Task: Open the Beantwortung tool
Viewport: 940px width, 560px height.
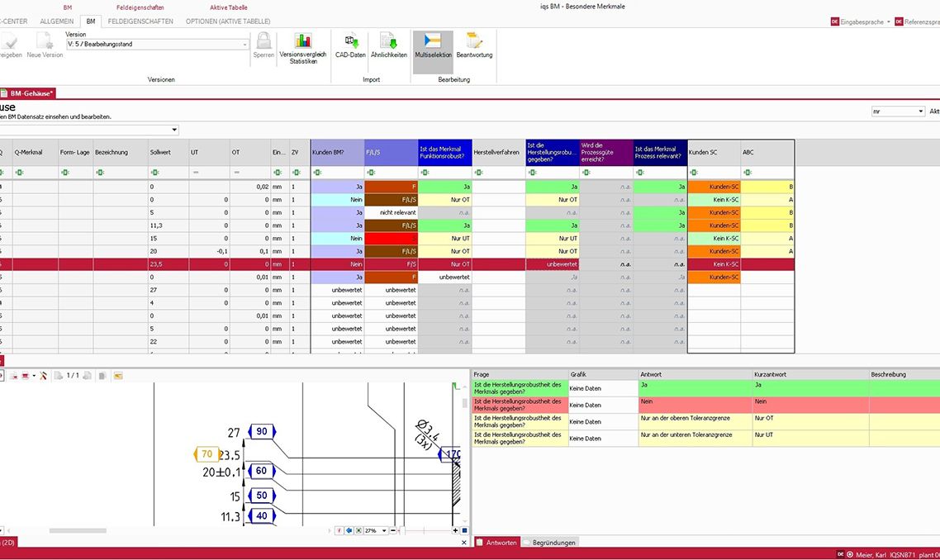Action: 474,45
